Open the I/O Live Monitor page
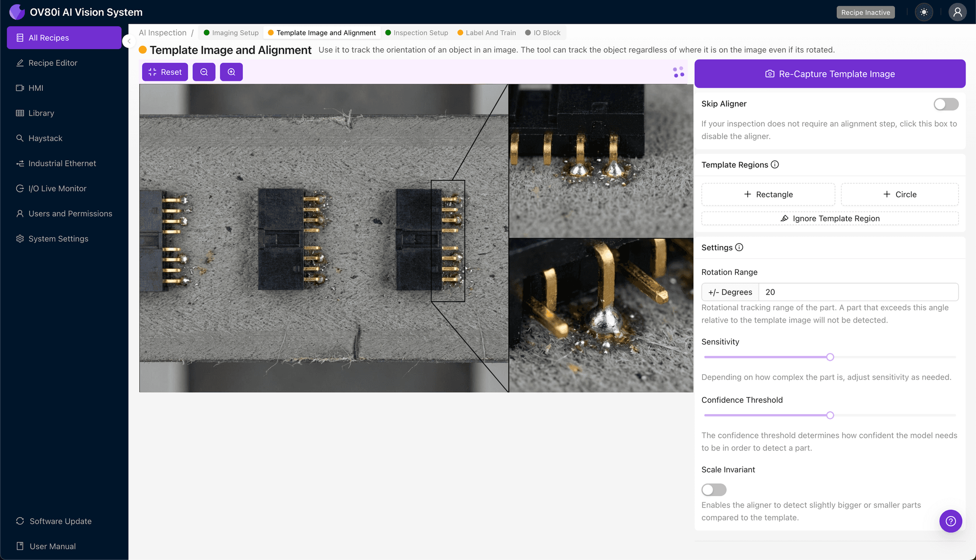976x560 pixels. tap(57, 188)
